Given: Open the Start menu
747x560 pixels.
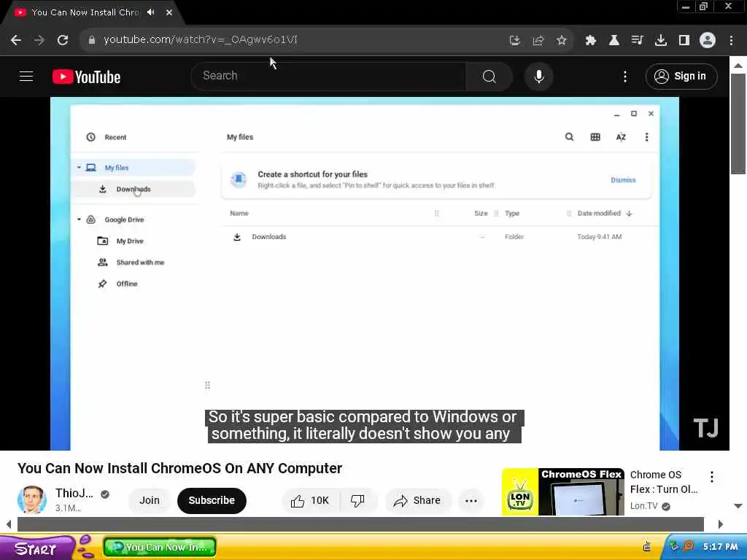Looking at the screenshot, I should 36,548.
